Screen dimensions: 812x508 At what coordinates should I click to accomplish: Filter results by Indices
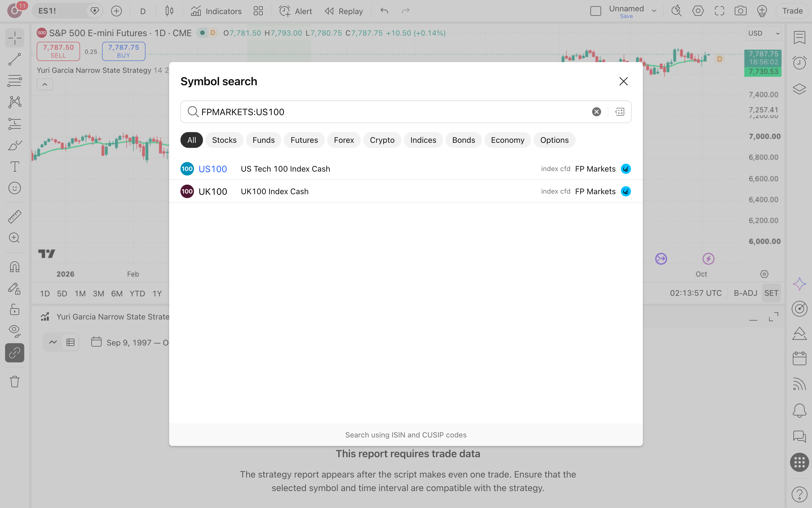(423, 140)
